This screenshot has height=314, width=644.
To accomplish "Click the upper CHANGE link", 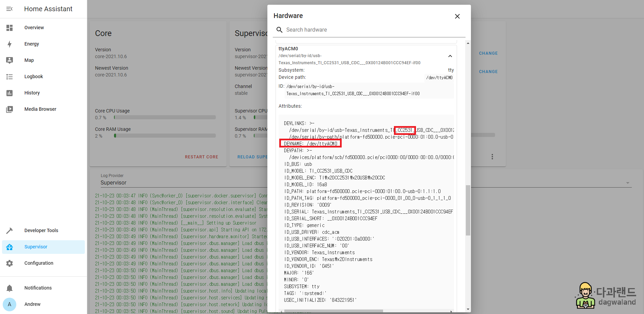I will [488, 53].
